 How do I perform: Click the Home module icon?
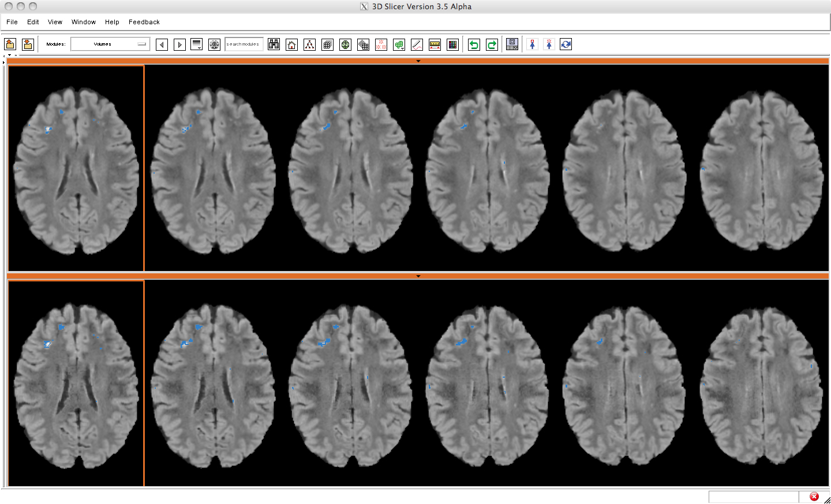point(292,44)
